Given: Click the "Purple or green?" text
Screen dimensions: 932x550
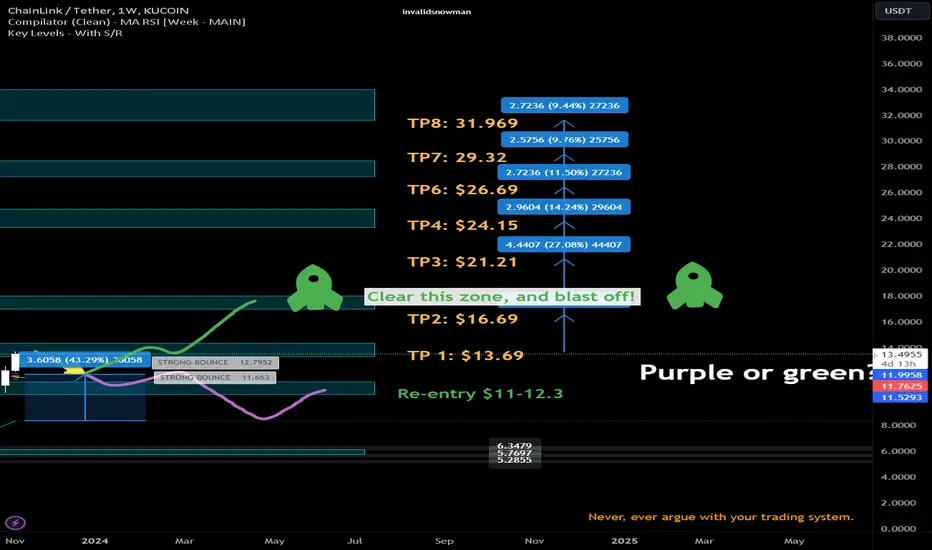Looking at the screenshot, I should [756, 373].
